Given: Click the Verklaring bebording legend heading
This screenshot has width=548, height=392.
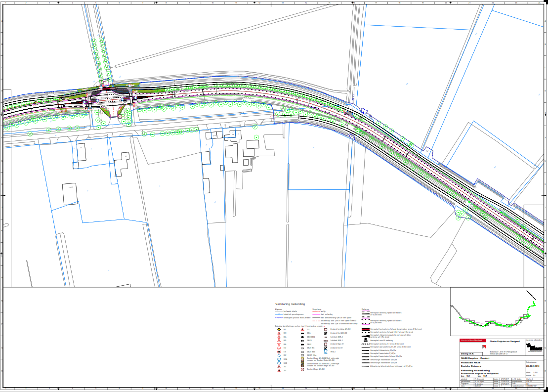Looking at the screenshot, I should (290, 304).
